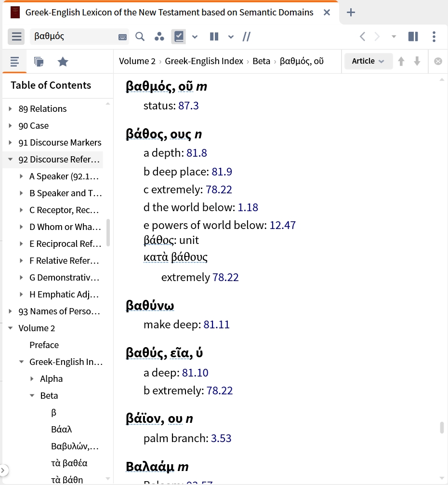Click the search magnifier icon
The height and width of the screenshot is (485, 448).
coord(140,37)
